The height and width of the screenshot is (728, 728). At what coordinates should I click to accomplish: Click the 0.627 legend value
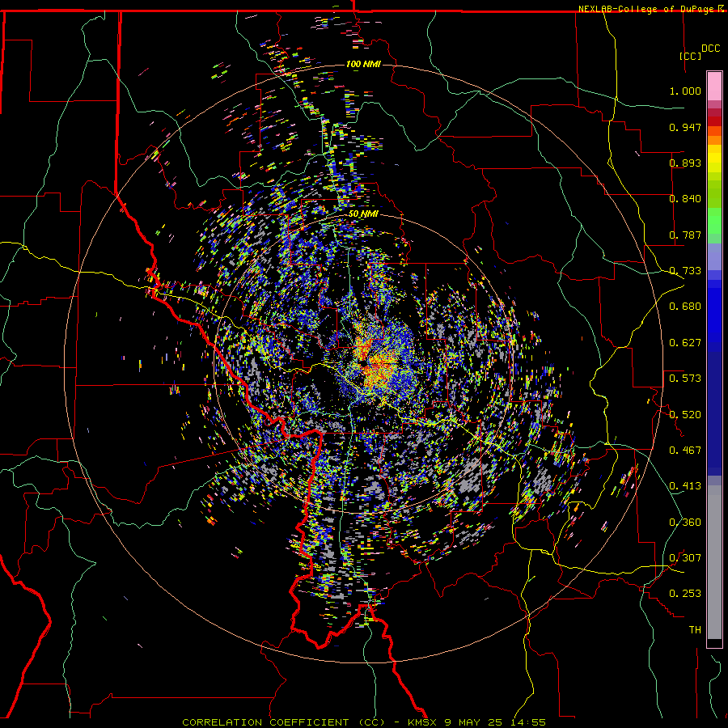click(685, 343)
